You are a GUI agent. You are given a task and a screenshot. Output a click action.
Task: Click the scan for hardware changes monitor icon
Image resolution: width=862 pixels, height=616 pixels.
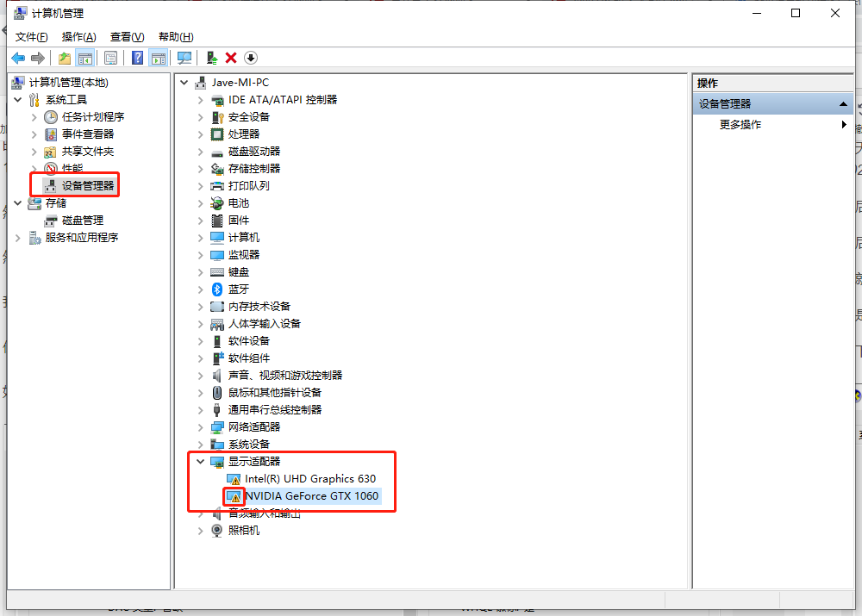(184, 58)
